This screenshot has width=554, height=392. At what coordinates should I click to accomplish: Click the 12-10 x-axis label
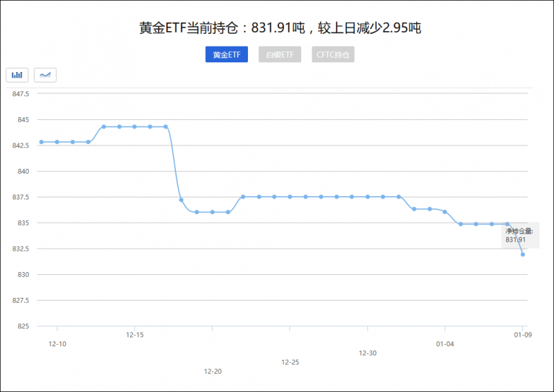point(57,344)
